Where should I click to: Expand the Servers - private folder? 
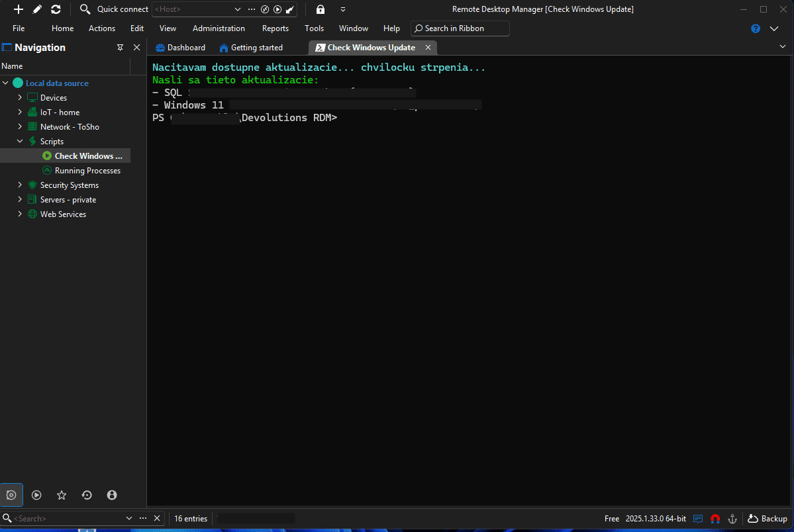point(20,199)
